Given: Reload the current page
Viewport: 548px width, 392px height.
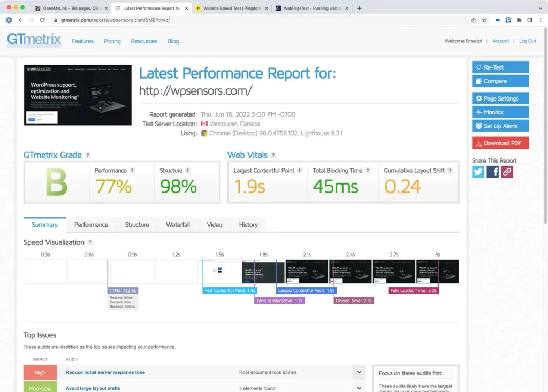Looking at the screenshot, I should [42, 20].
